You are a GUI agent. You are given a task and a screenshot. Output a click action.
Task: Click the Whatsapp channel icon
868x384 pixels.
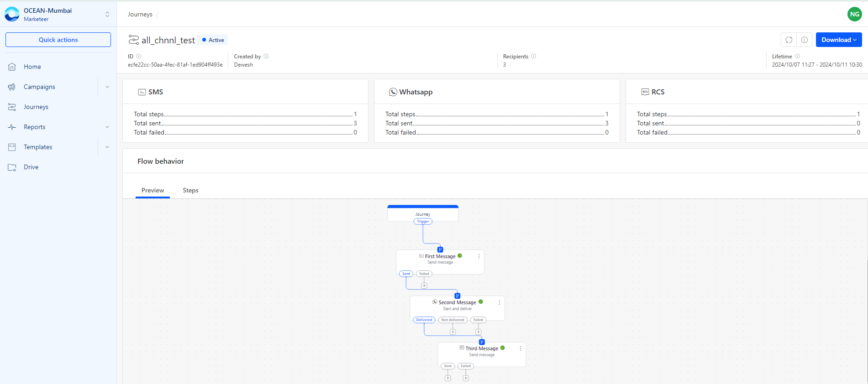coord(393,92)
